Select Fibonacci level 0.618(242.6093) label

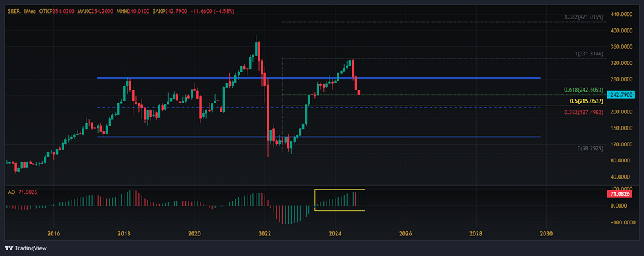583,90
